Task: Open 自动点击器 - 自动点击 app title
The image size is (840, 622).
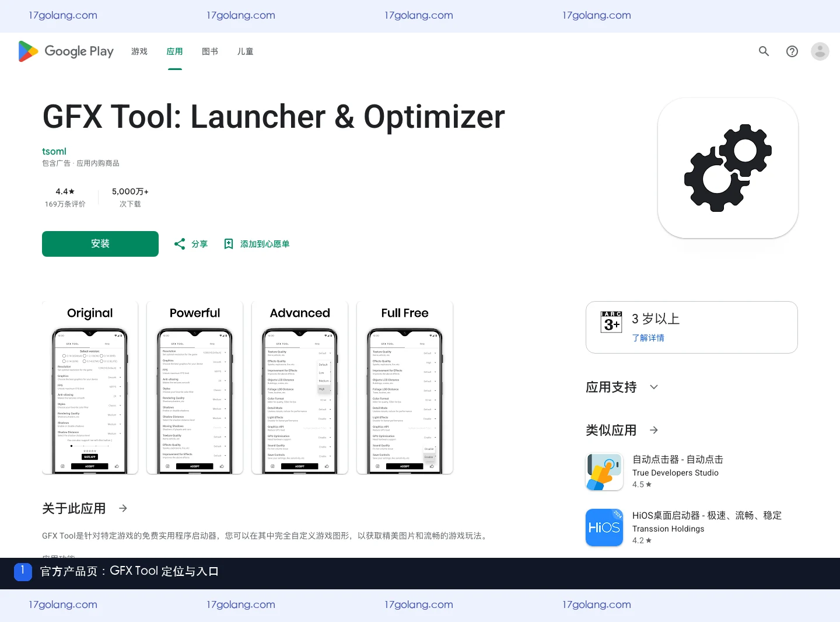Action: point(678,459)
